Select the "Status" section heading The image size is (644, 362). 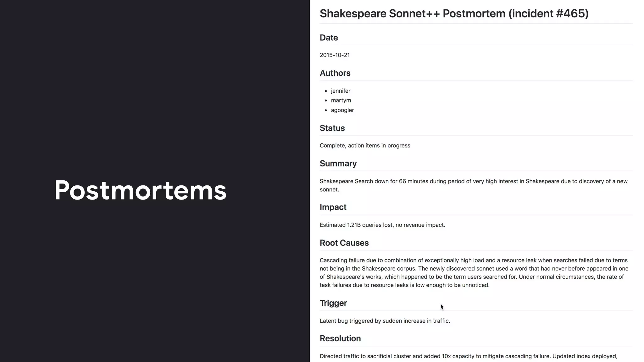(x=332, y=128)
